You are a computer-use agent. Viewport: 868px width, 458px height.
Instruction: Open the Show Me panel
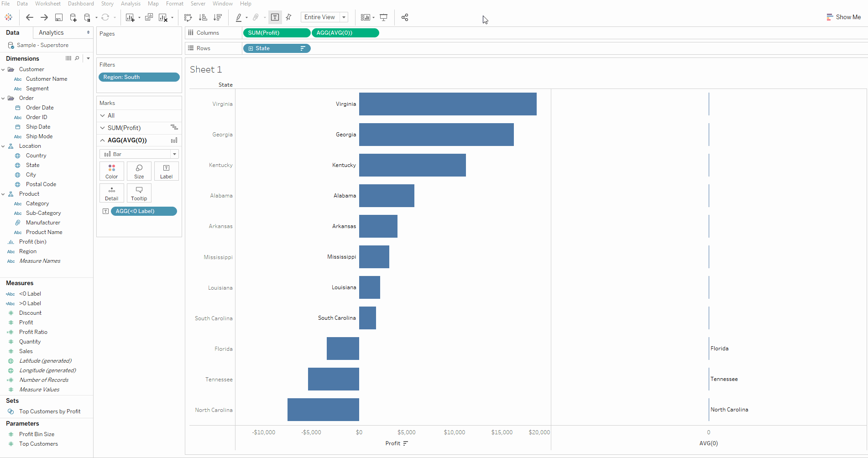(843, 17)
